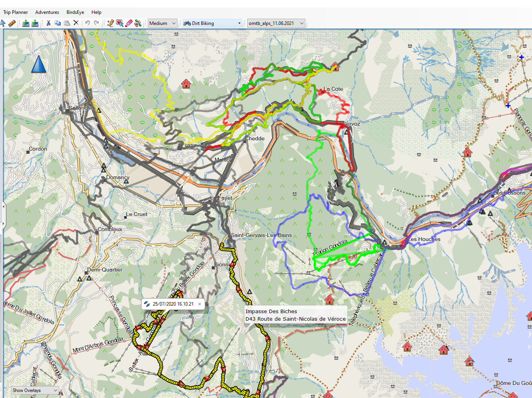
Task: Open the Medium detail level dropdown
Action: 162,23
